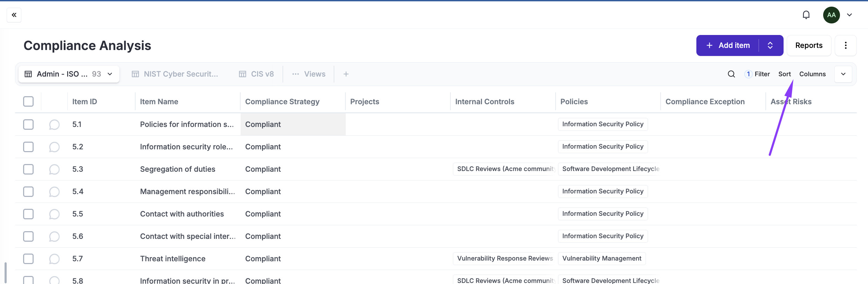Open comments for item 5.1
Screen dimensions: 868x284
pos(54,125)
